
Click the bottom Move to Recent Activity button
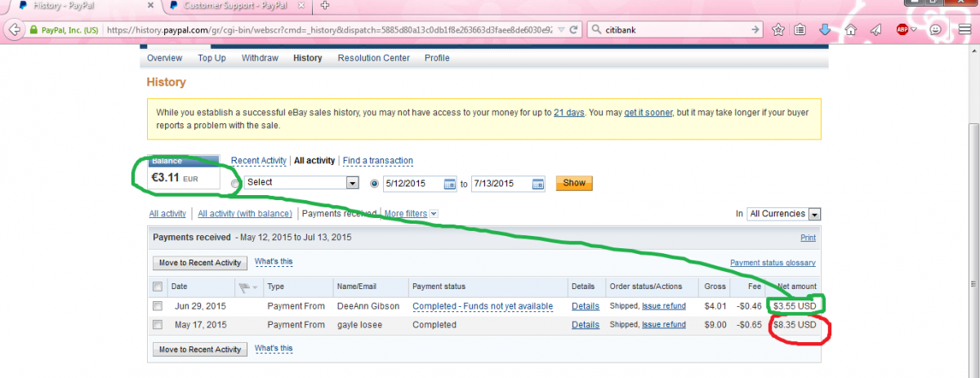click(x=199, y=349)
